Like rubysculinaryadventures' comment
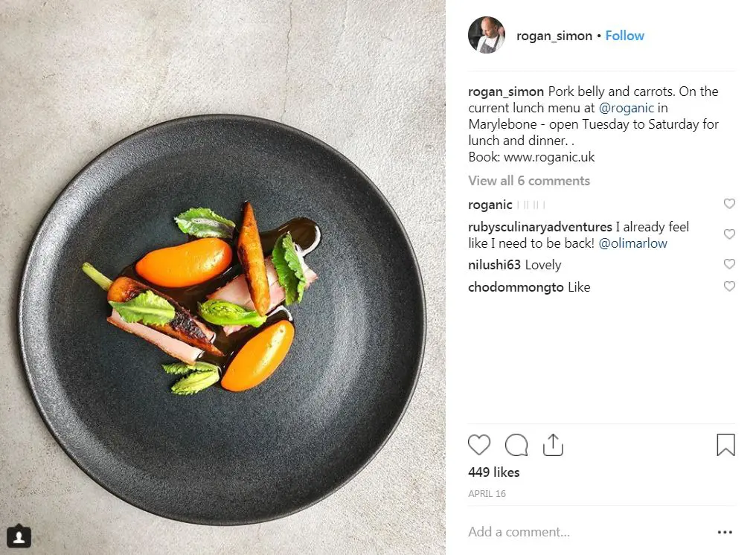The width and height of the screenshot is (756, 555). (729, 234)
